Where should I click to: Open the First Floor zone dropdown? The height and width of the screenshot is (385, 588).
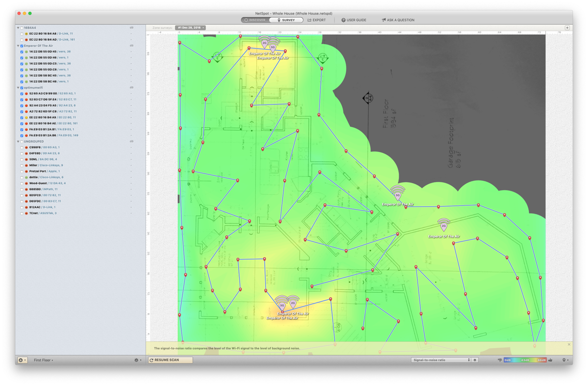(44, 360)
